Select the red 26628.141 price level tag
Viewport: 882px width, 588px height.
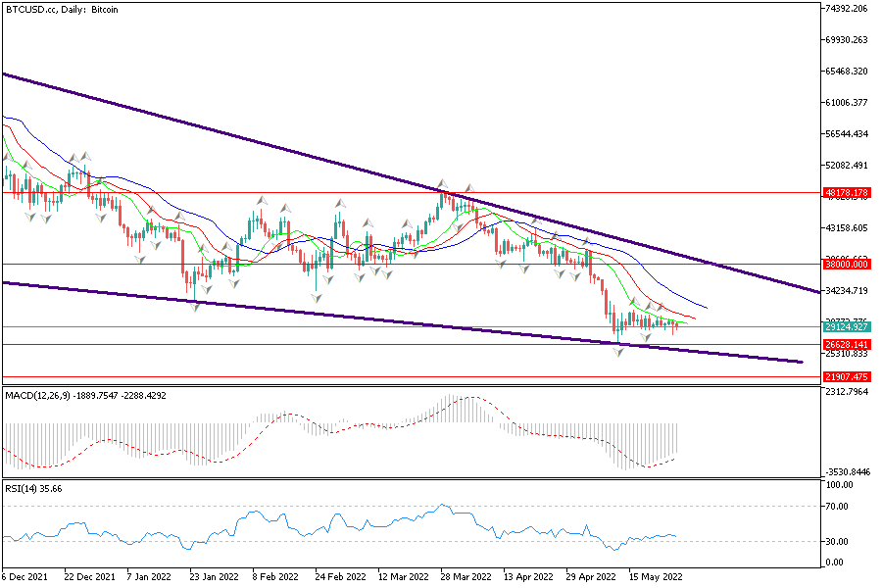tap(848, 345)
